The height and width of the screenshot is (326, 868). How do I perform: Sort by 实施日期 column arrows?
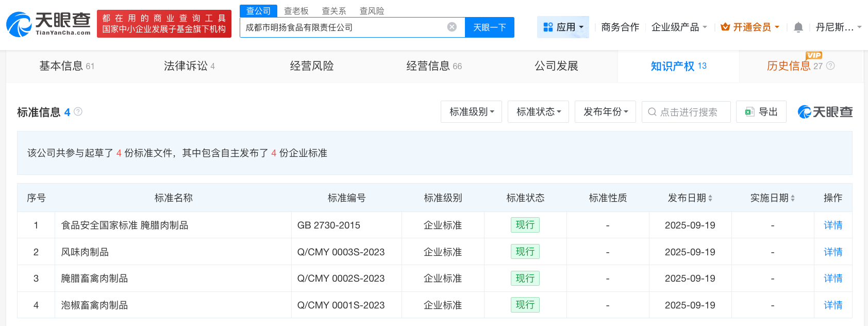[793, 198]
